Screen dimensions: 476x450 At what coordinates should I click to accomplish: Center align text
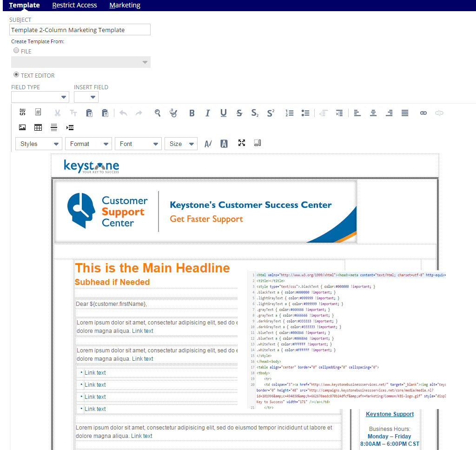tap(373, 113)
